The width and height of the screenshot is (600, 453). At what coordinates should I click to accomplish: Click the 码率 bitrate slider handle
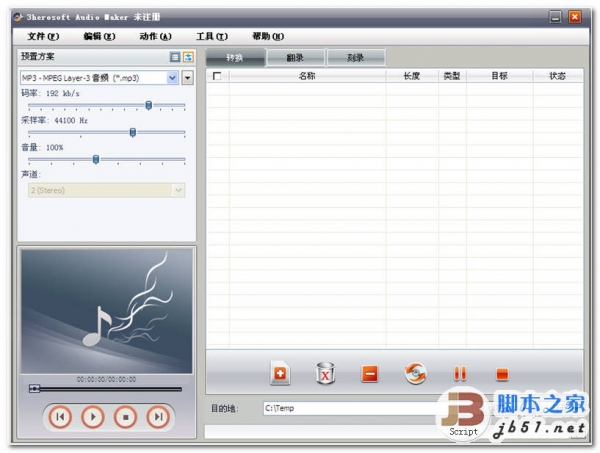tap(149, 105)
